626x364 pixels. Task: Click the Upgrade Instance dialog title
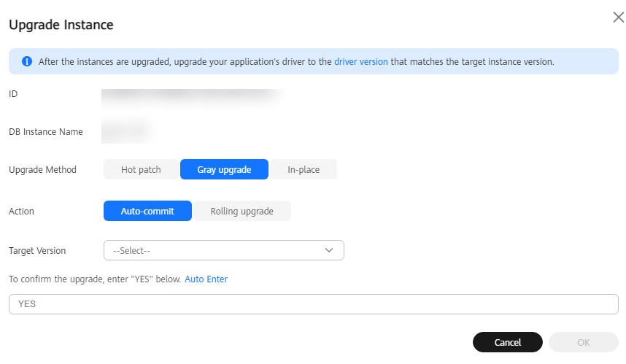pos(61,25)
